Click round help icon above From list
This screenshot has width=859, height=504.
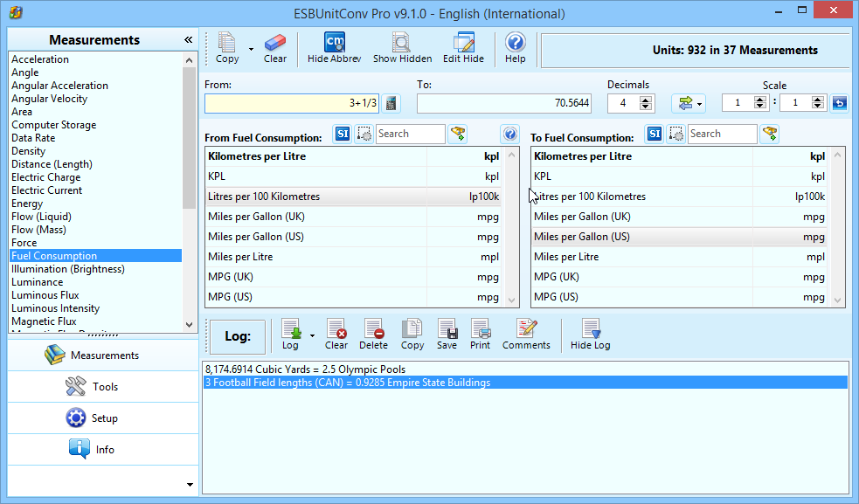510,134
